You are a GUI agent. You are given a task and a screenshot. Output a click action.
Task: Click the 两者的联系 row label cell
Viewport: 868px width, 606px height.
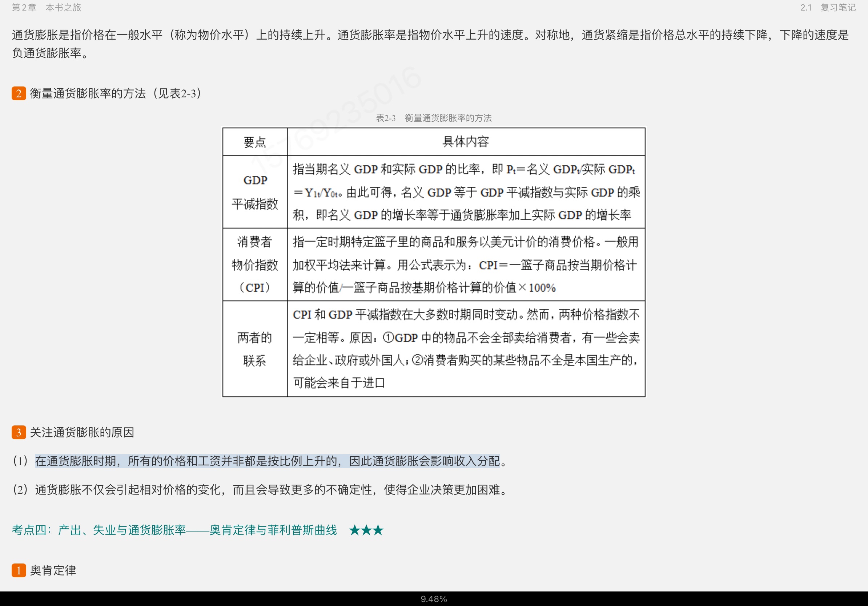pyautogui.click(x=254, y=349)
